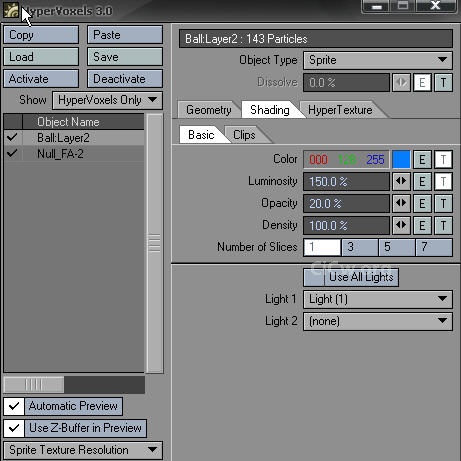
Task: Click the Density envelope E button
Action: click(422, 226)
